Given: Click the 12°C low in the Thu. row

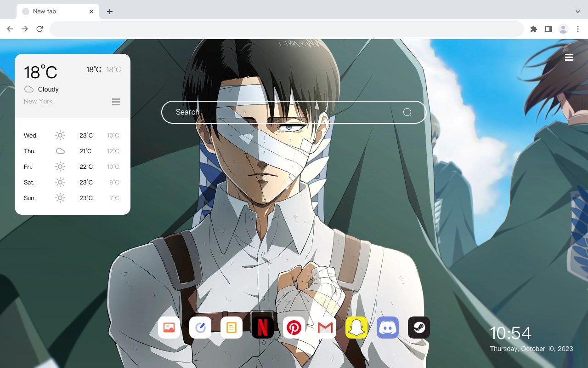Looking at the screenshot, I should click(113, 151).
